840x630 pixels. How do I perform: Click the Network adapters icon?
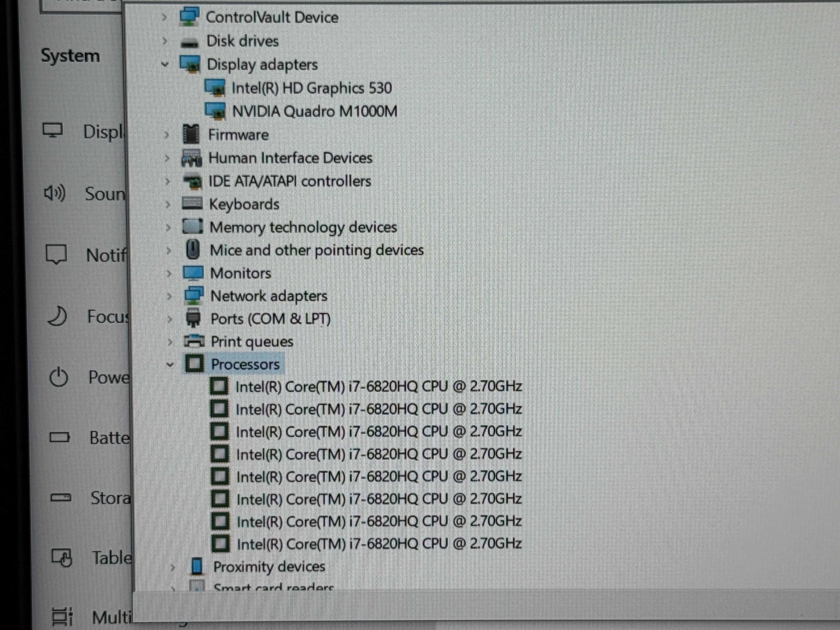click(x=194, y=295)
